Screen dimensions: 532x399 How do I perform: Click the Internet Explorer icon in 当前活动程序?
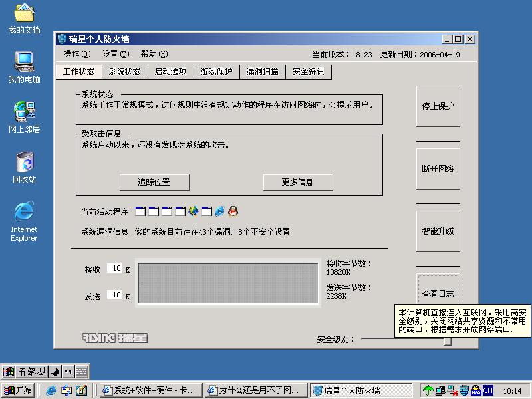pos(220,211)
